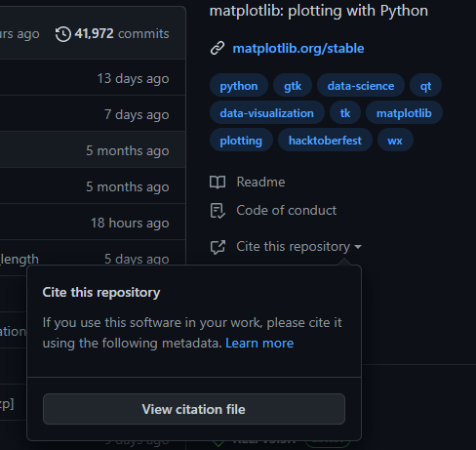Click the cite repository share icon
Screen dimensions: 476x450
coord(218,247)
